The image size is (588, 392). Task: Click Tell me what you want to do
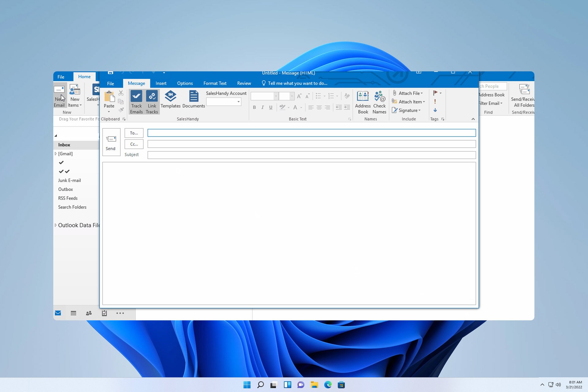pyautogui.click(x=295, y=83)
